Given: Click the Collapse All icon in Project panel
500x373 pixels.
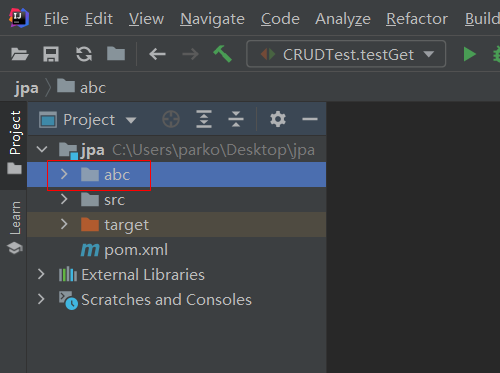Looking at the screenshot, I should coord(236,119).
